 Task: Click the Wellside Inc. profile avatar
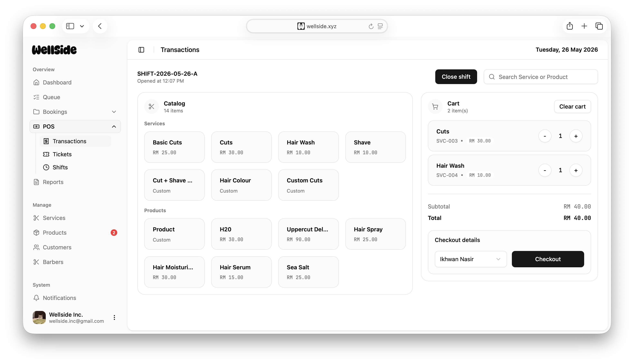(39, 317)
